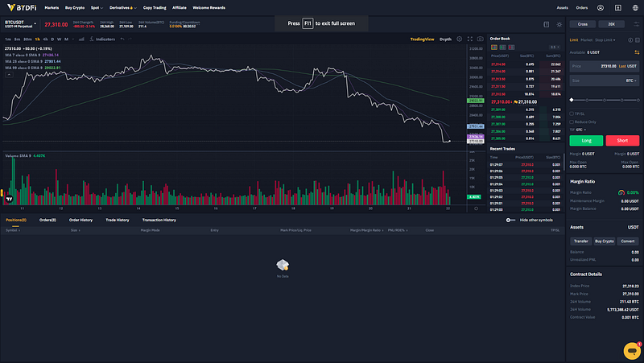Click the fund transfer arrows icon
The image size is (644, 363).
point(637,52)
